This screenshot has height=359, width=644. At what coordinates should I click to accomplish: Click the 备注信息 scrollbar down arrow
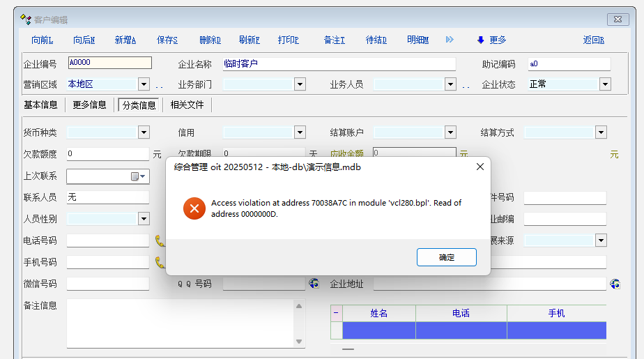tap(299, 342)
